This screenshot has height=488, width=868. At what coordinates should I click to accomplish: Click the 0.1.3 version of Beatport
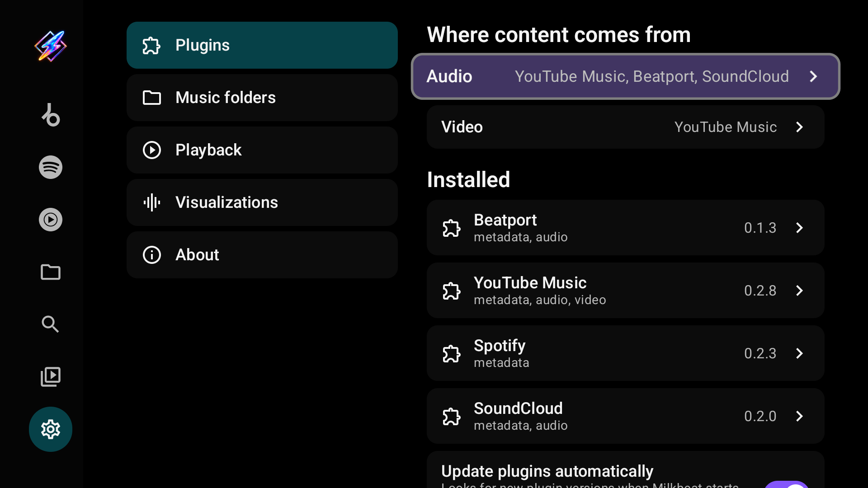tap(760, 228)
